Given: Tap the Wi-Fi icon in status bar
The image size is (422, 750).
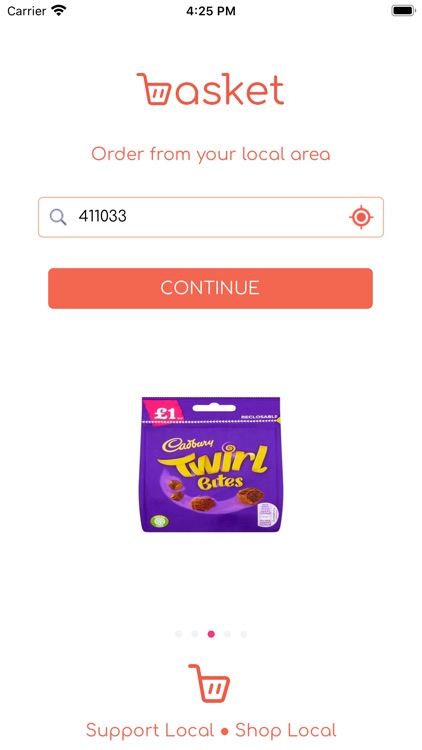Looking at the screenshot, I should click(x=59, y=11).
